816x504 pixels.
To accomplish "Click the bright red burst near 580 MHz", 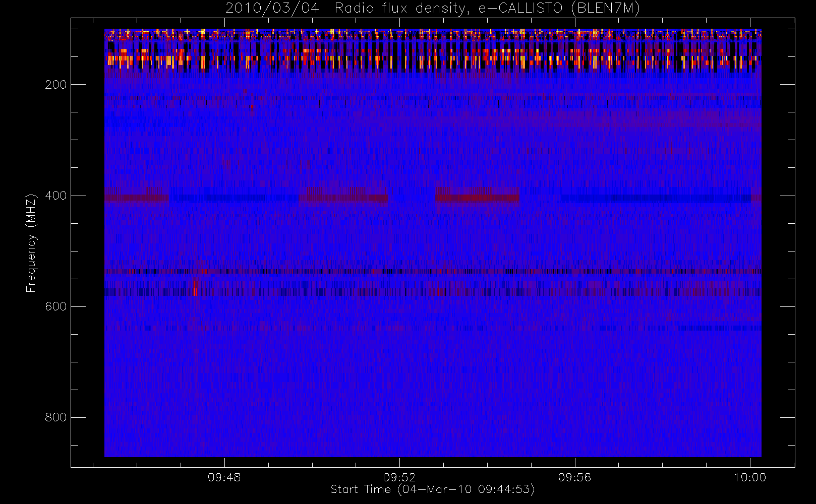I will coord(195,289).
